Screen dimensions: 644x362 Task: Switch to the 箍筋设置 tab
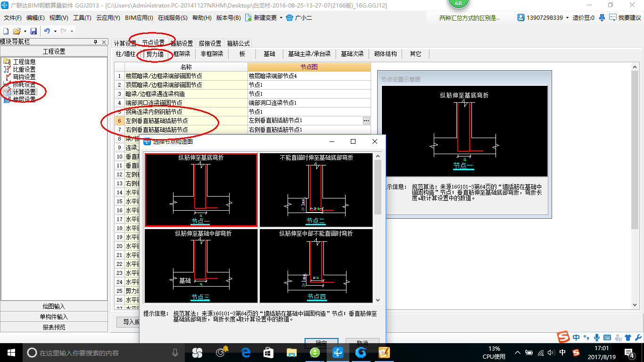tap(182, 43)
